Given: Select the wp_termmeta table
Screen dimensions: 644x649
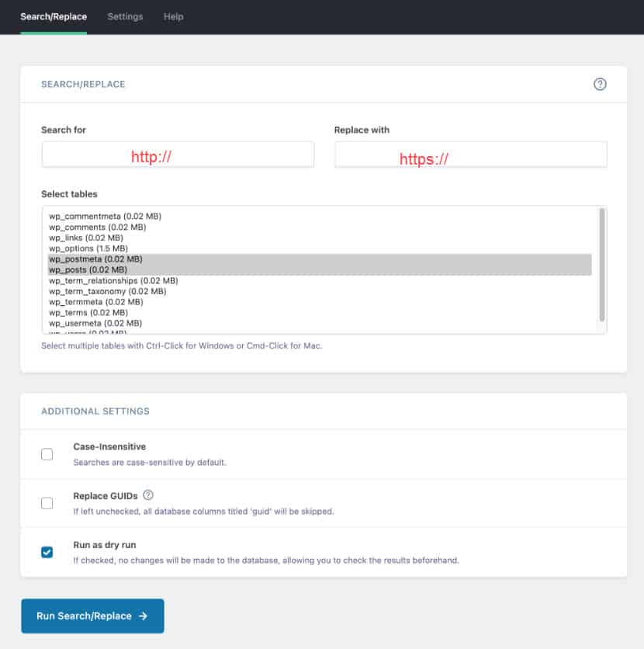Looking at the screenshot, I should pos(320,302).
